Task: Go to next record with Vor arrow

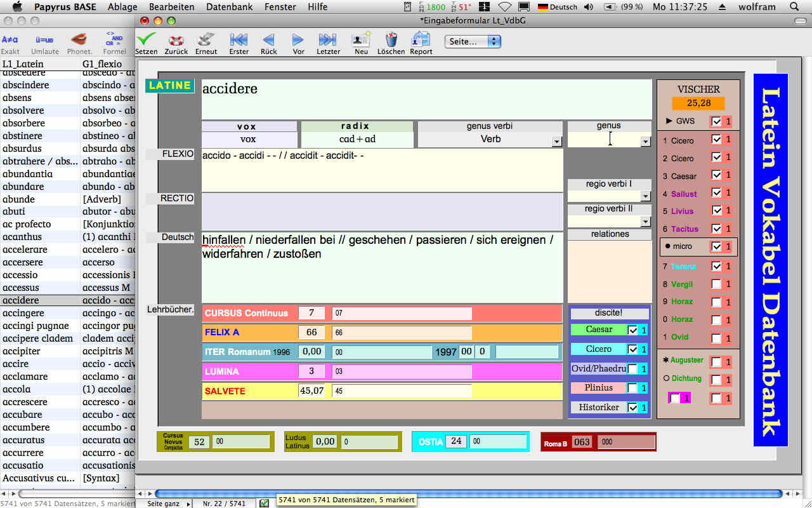Action: 298,39
